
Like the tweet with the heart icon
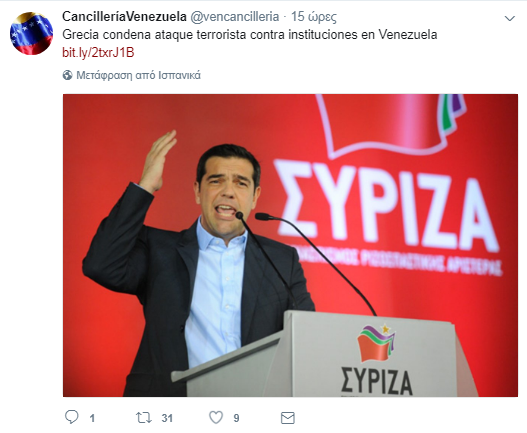tap(216, 418)
